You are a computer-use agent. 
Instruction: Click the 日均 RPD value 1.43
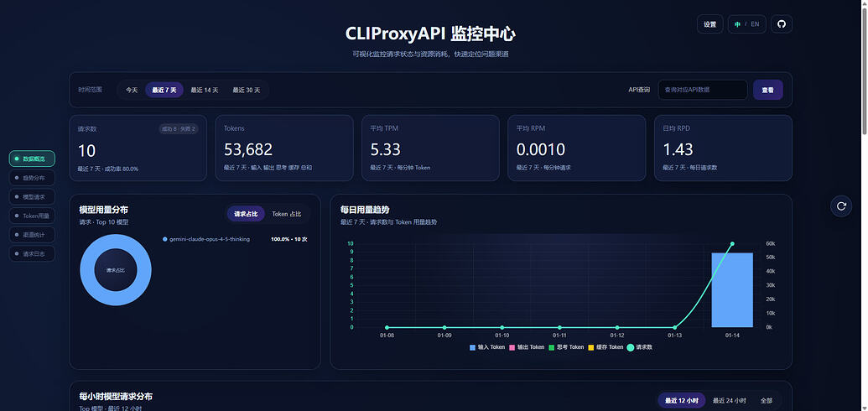point(678,149)
